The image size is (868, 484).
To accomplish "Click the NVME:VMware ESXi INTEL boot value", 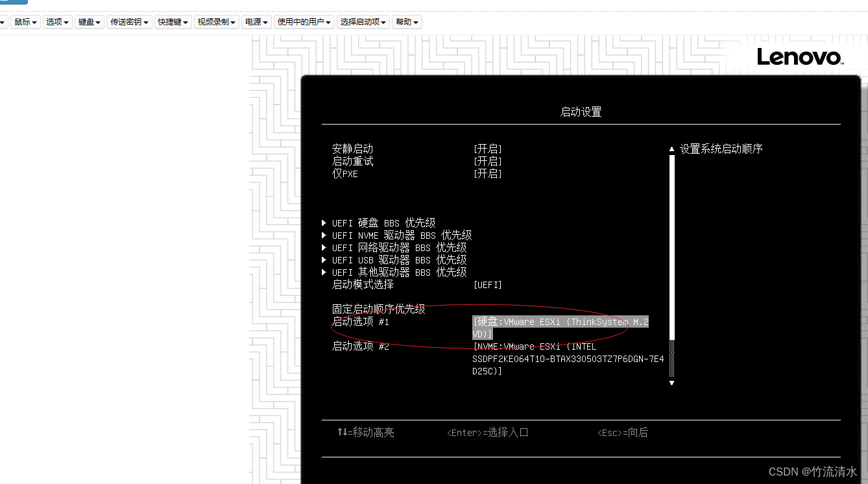I will click(x=568, y=359).
